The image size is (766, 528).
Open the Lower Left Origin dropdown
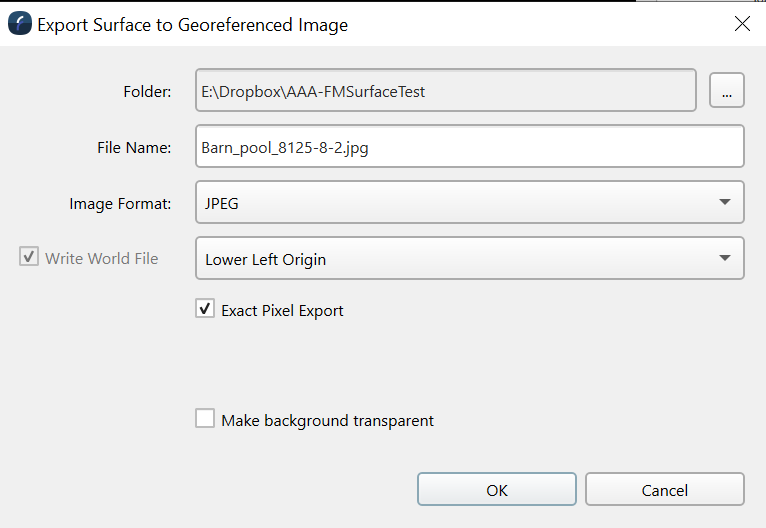[x=469, y=259]
